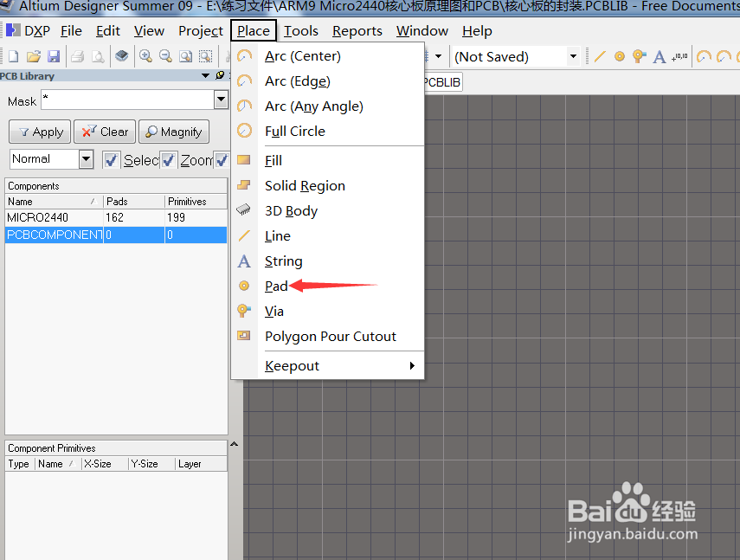Select the Arc by Edge toolbar icon
Screen dimensions: 740x560
click(724, 56)
